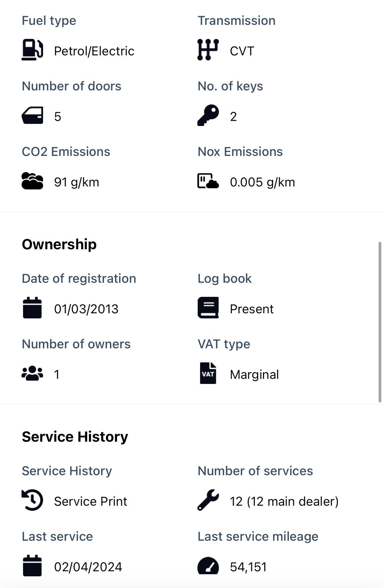Click the VAT document icon
Image resolution: width=384 pixels, height=588 pixels.
[208, 373]
